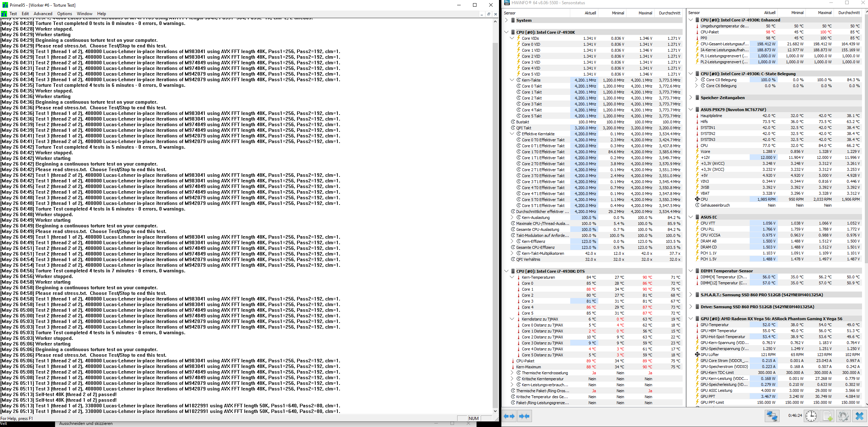Expand the Thermische Kerndrosselung row

click(512, 373)
